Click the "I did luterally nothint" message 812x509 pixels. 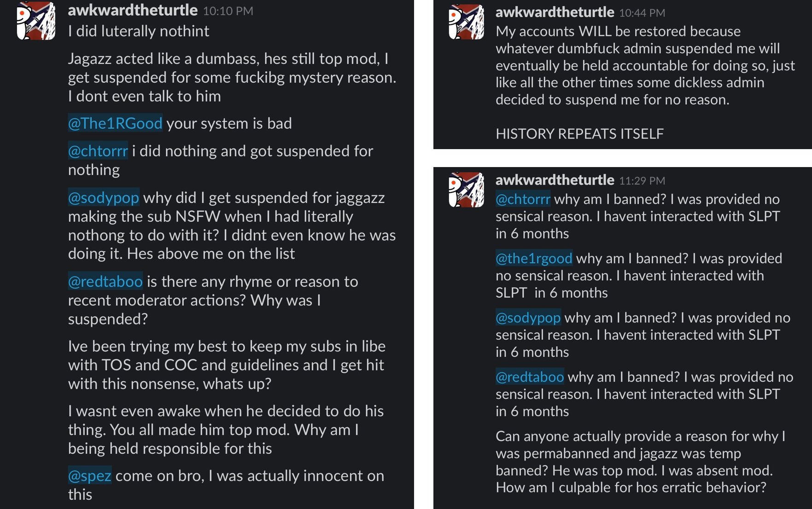(x=138, y=31)
